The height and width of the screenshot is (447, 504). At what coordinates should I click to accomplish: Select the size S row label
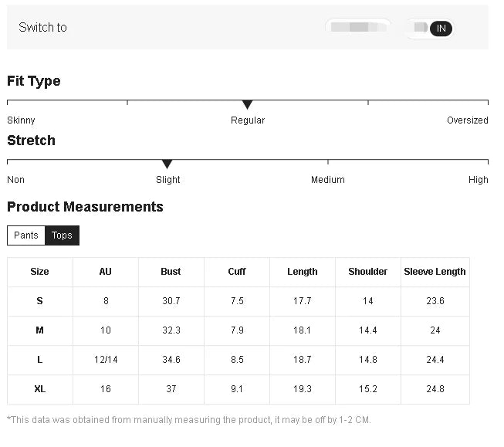(39, 301)
